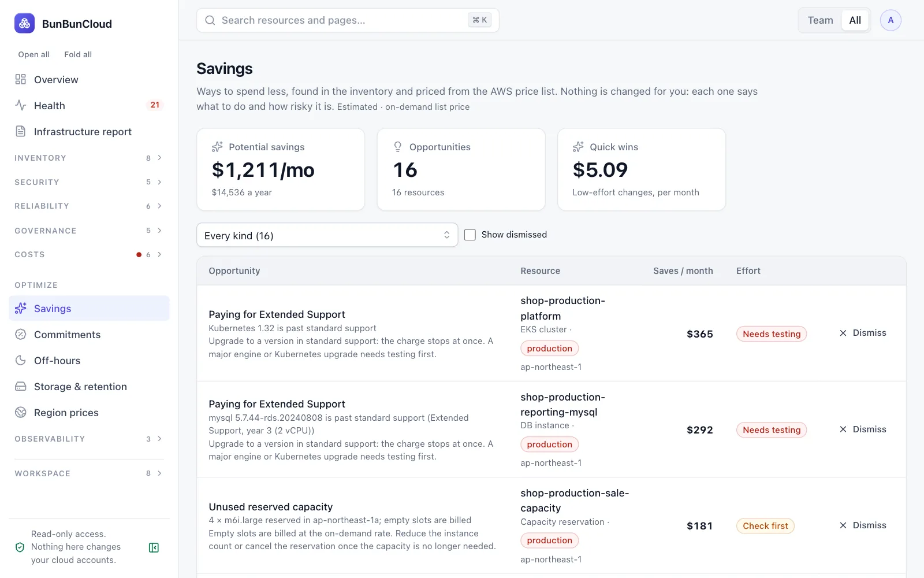Expand the Costs section
The height and width of the screenshot is (578, 924).
pyautogui.click(x=89, y=254)
